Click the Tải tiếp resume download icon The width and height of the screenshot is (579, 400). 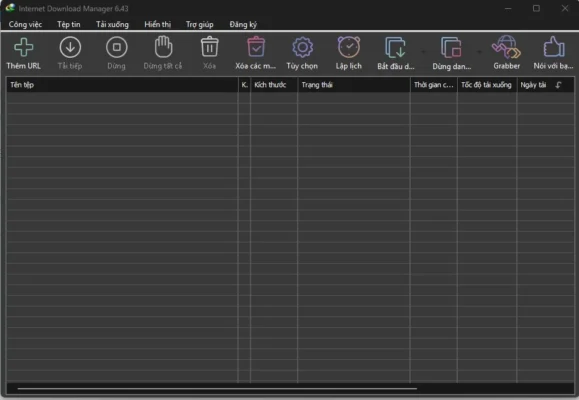pyautogui.click(x=70, y=47)
